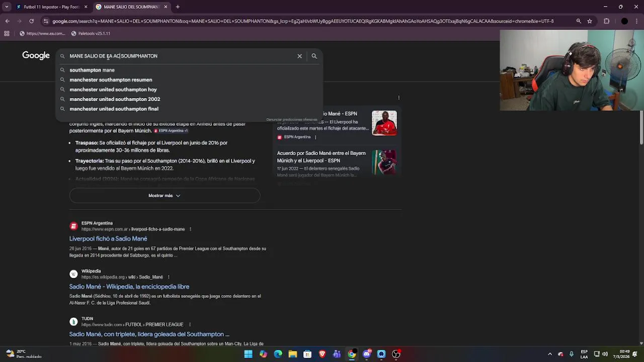Viewport: 644px width, 362px height.
Task: Choose suggestion 'manchester southampton resumen'
Action: pos(189,79)
